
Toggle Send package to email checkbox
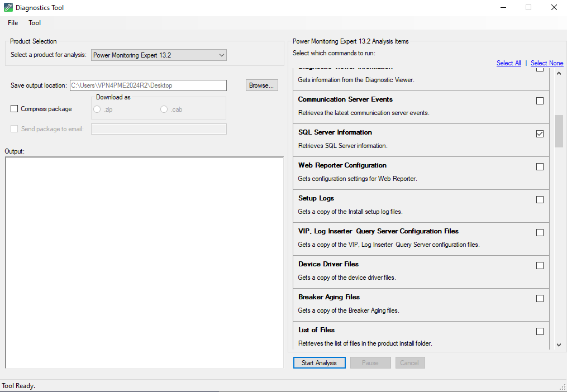[x=14, y=129]
